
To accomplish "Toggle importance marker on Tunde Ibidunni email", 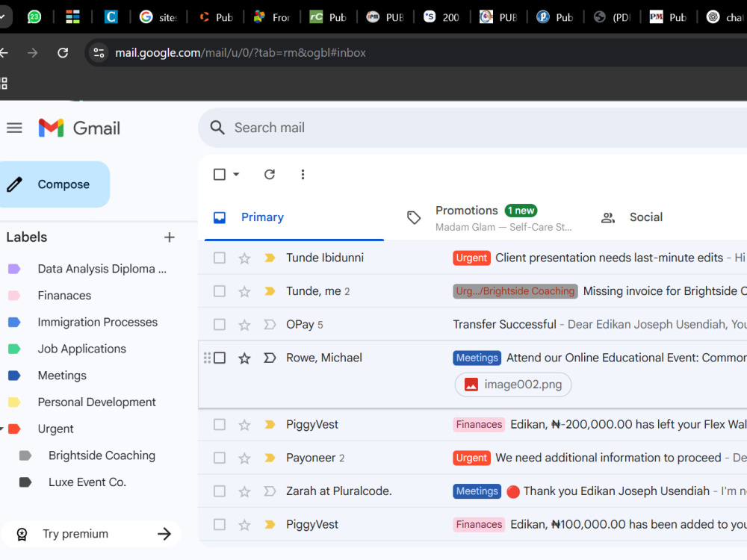I will [270, 258].
